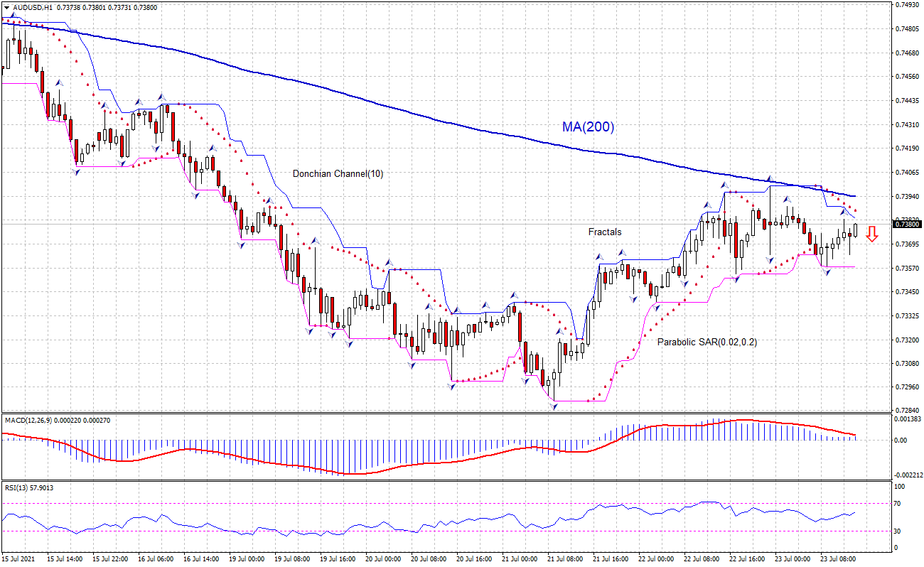924x567 pixels.
Task: Click the red downward sell signal arrow
Action: 872,234
